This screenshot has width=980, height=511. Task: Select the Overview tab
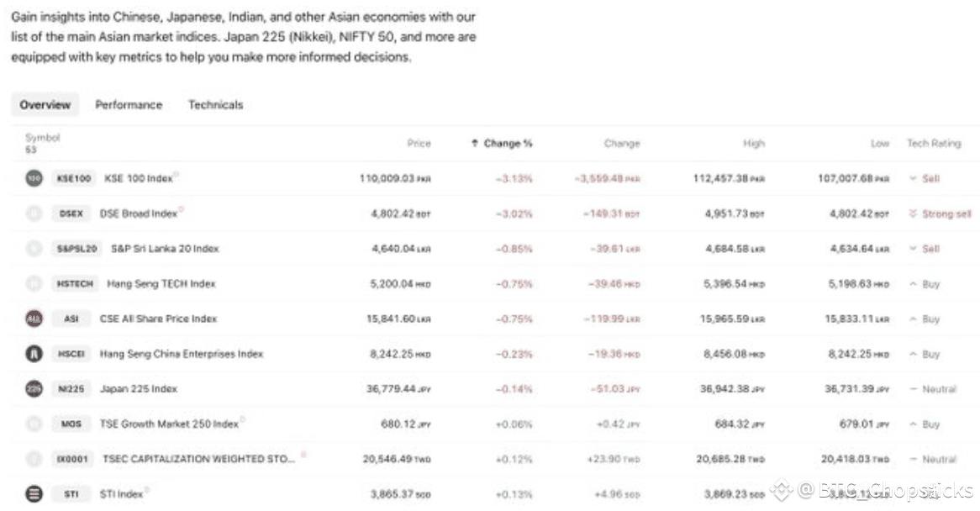click(45, 104)
